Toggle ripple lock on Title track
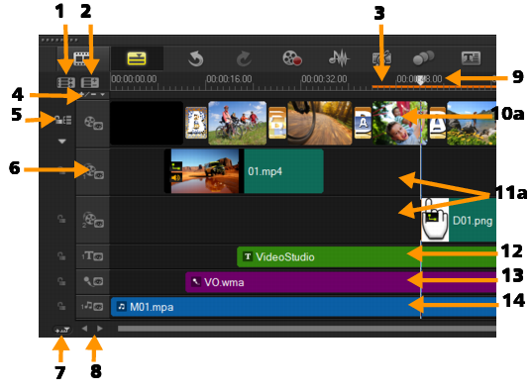 (x=61, y=256)
